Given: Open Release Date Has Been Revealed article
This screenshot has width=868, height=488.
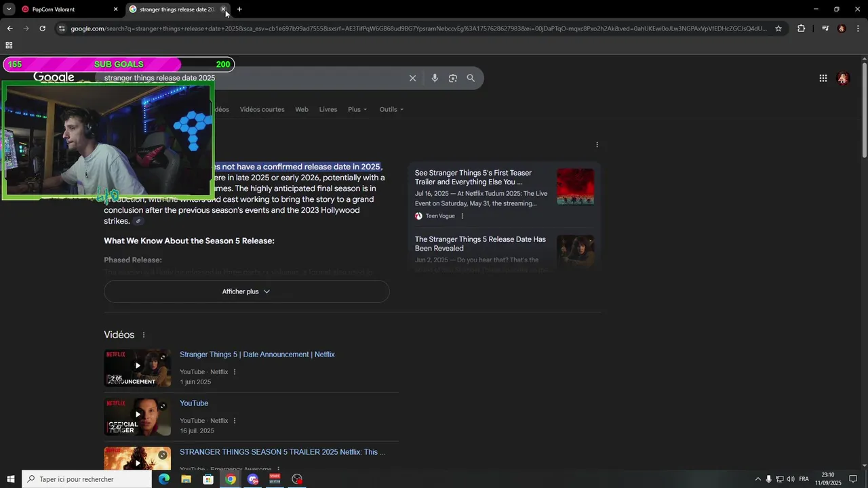Looking at the screenshot, I should (480, 244).
